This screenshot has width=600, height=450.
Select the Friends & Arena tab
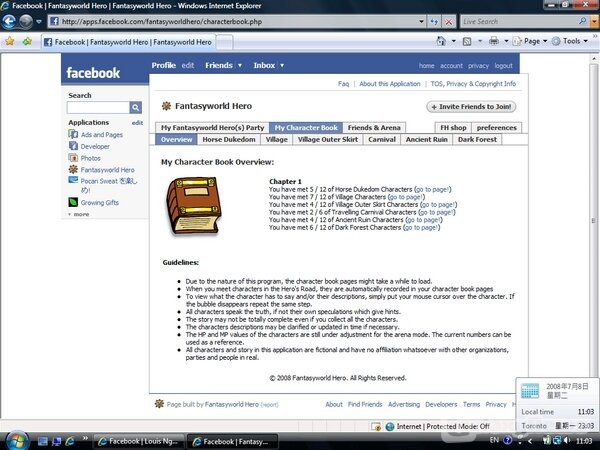pos(375,128)
